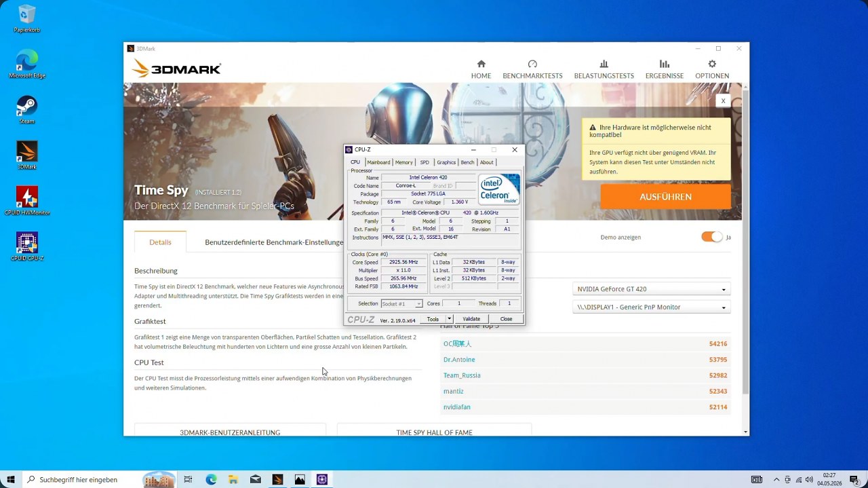Switch to CPU-Z via taskbar icon

click(322, 480)
